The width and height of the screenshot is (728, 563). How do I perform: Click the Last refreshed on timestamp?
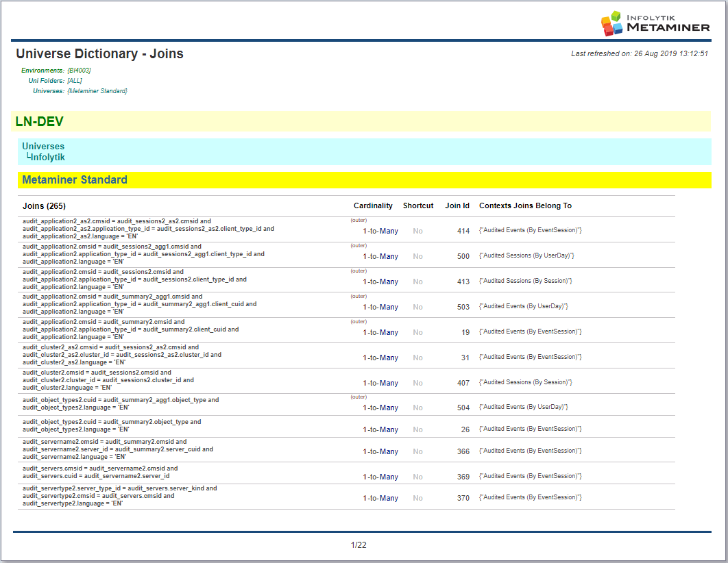pyautogui.click(x=640, y=54)
